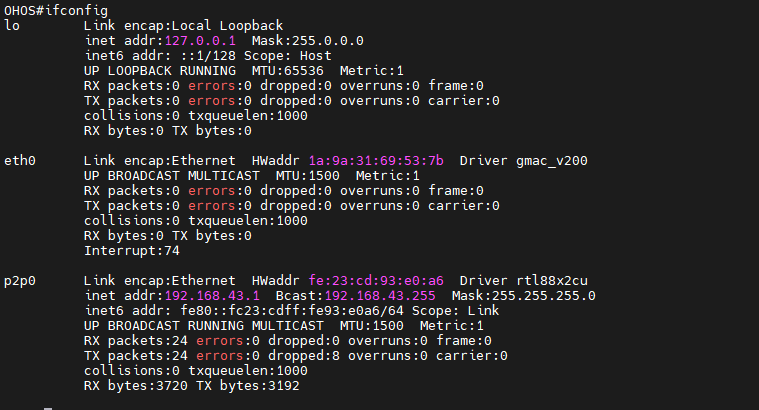Select the eth0 MAC address 1a:9a:31:69:53:7b
This screenshot has width=759, height=410.
376,161
